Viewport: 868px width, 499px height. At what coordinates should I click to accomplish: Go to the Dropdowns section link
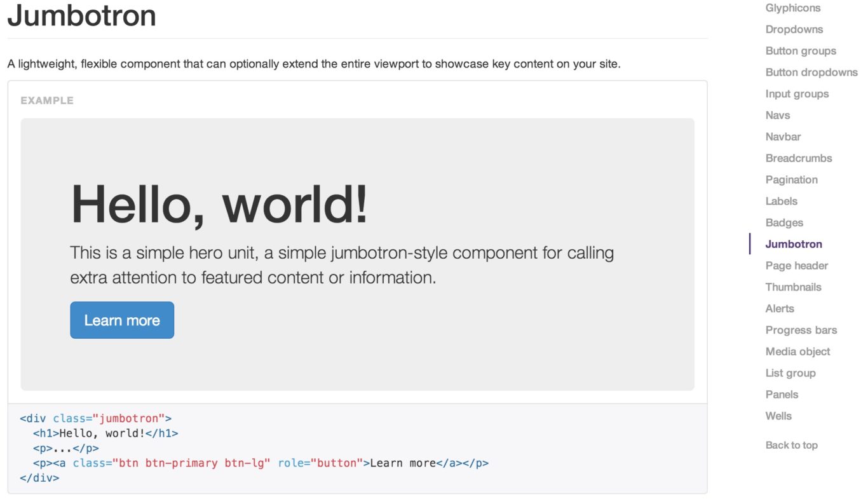[x=794, y=30]
